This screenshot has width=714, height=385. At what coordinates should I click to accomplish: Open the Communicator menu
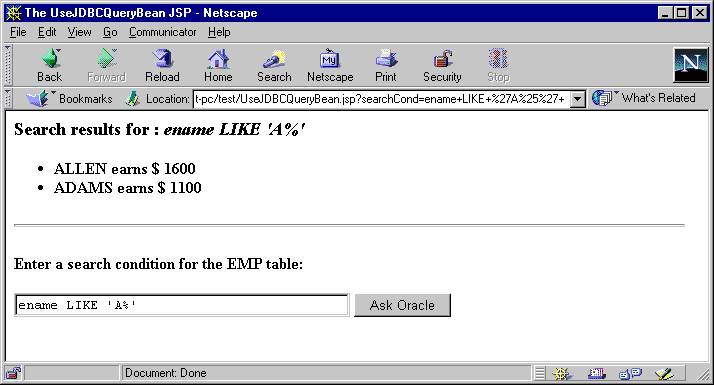point(163,32)
